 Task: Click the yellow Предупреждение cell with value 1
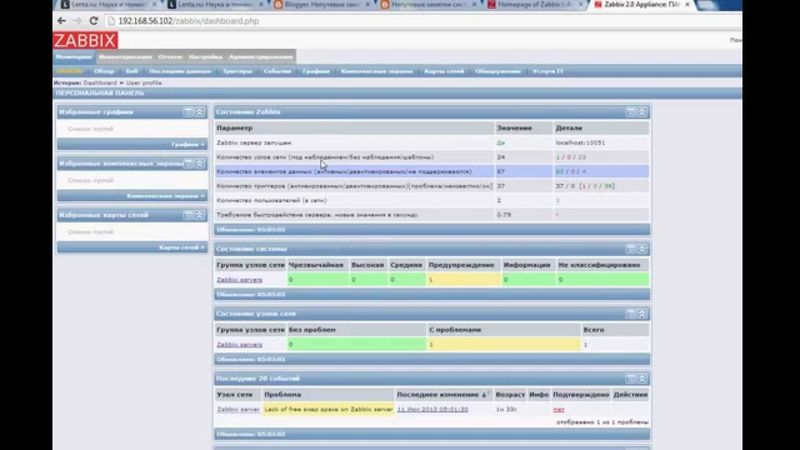[463, 280]
